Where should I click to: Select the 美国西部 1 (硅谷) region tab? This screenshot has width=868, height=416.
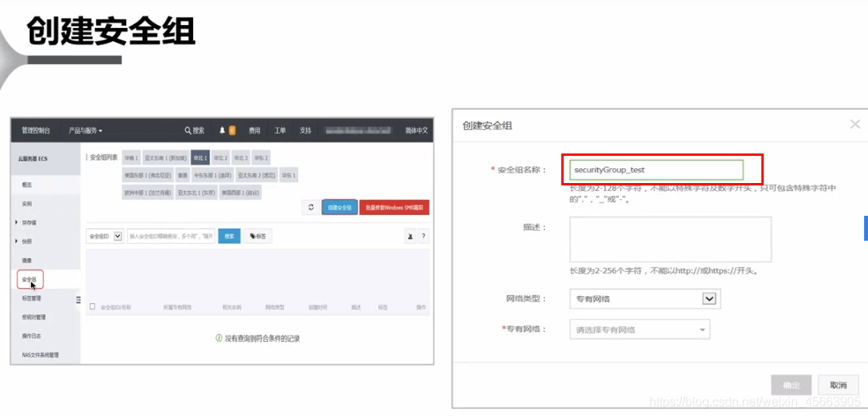click(240, 192)
